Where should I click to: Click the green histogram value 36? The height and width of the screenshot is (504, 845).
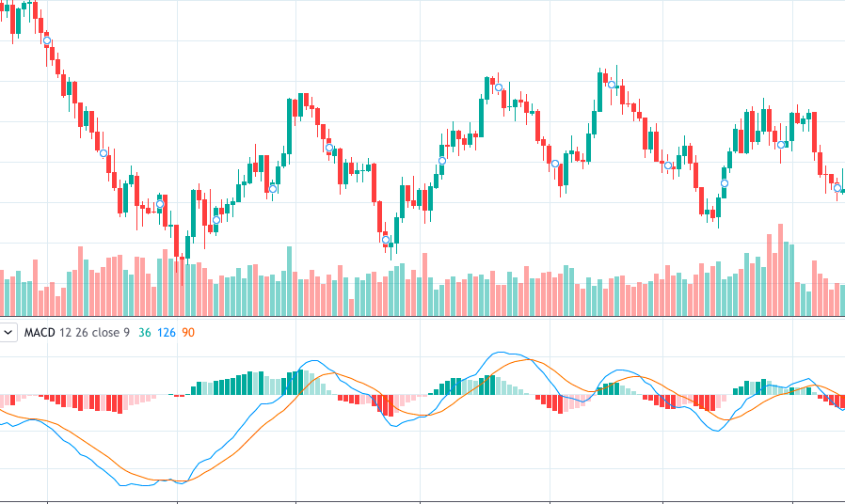point(144,333)
